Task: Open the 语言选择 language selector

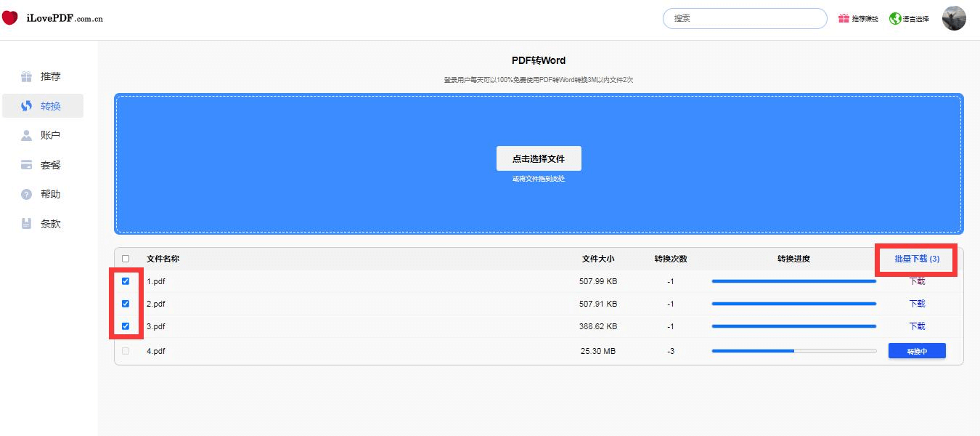Action: pyautogui.click(x=915, y=19)
